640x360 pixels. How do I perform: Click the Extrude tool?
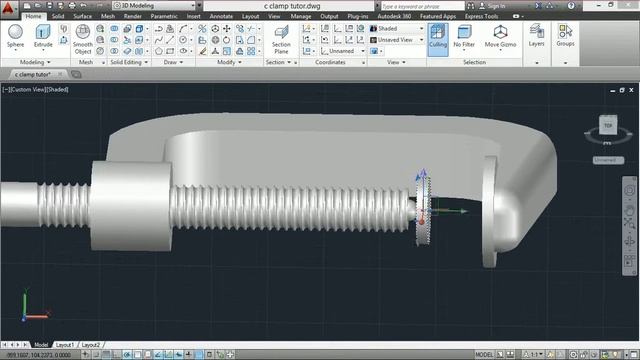click(43, 36)
